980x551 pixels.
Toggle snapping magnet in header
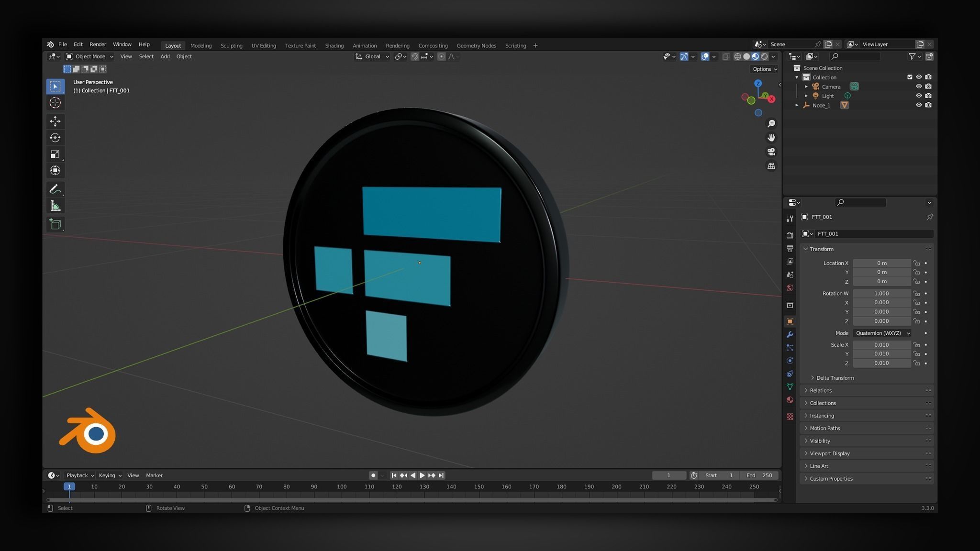(x=414, y=56)
